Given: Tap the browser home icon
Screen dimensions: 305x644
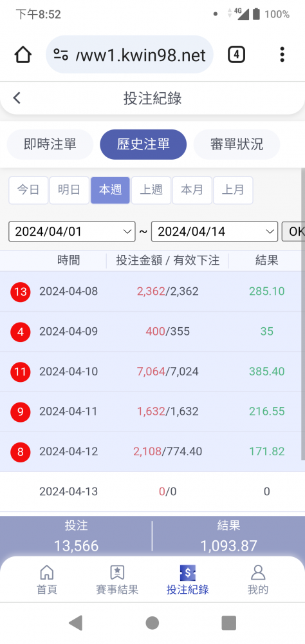Looking at the screenshot, I should (x=23, y=55).
